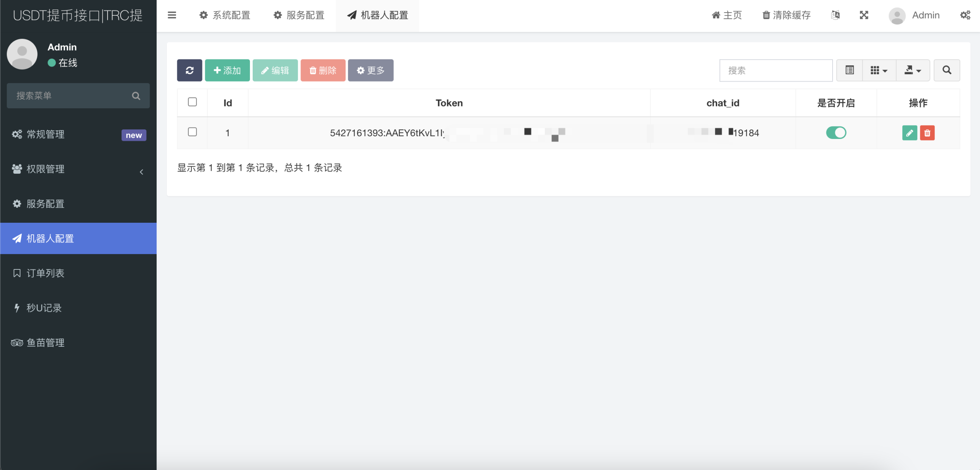Screen dimensions: 980x470
Task: Open the export data dropdown
Action: 913,70
